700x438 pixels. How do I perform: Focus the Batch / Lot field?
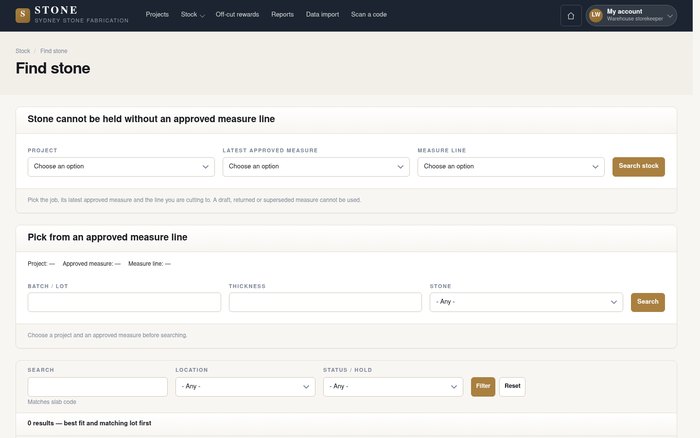[124, 302]
